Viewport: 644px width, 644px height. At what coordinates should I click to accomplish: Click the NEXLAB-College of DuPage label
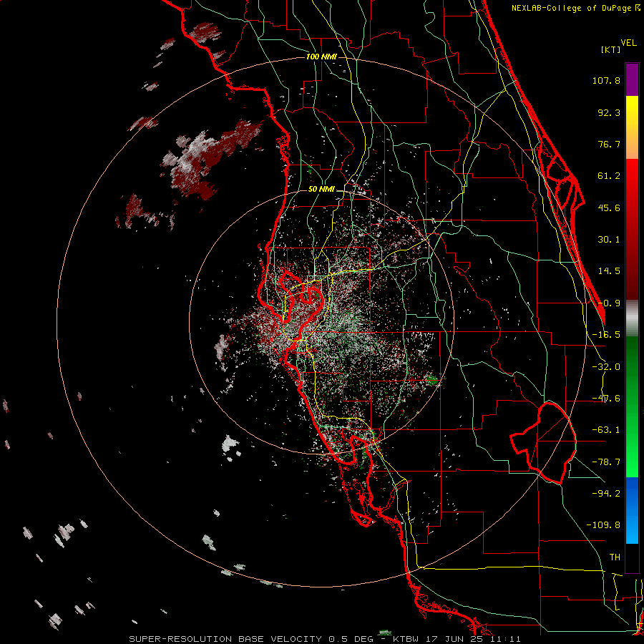click(x=576, y=8)
